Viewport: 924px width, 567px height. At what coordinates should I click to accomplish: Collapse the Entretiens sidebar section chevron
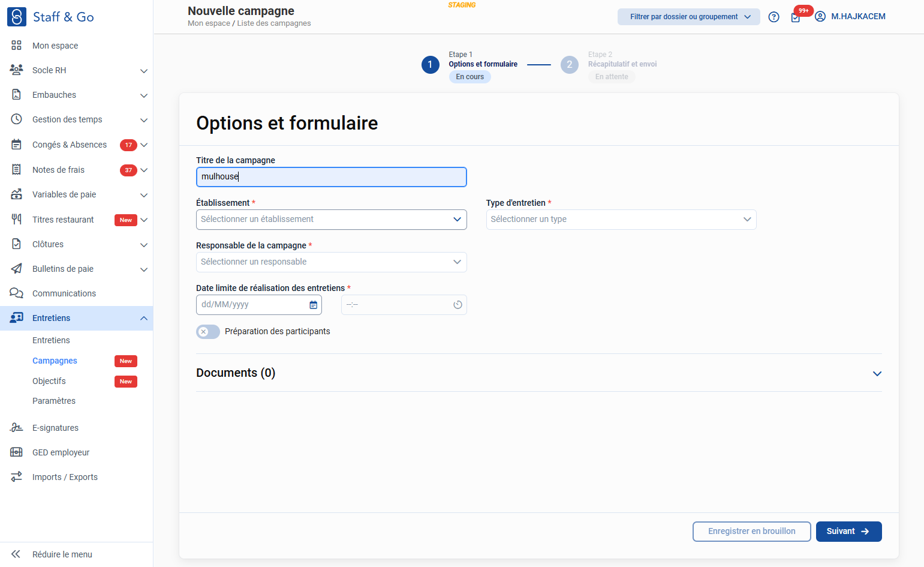pos(144,318)
